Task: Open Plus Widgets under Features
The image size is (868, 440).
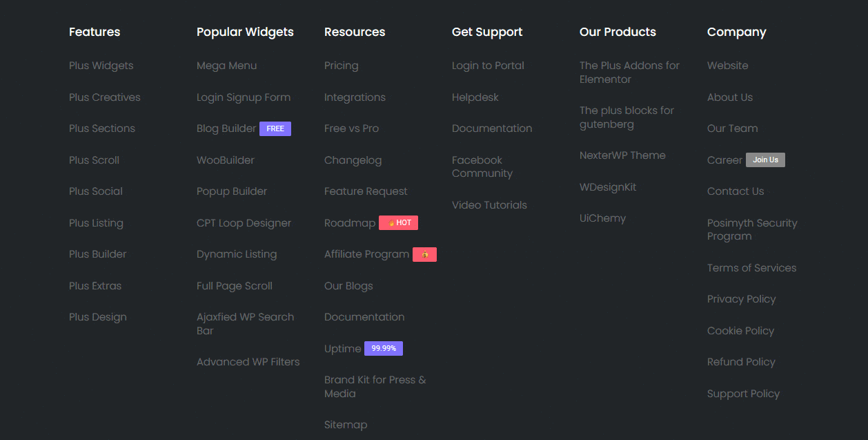Action: click(101, 65)
